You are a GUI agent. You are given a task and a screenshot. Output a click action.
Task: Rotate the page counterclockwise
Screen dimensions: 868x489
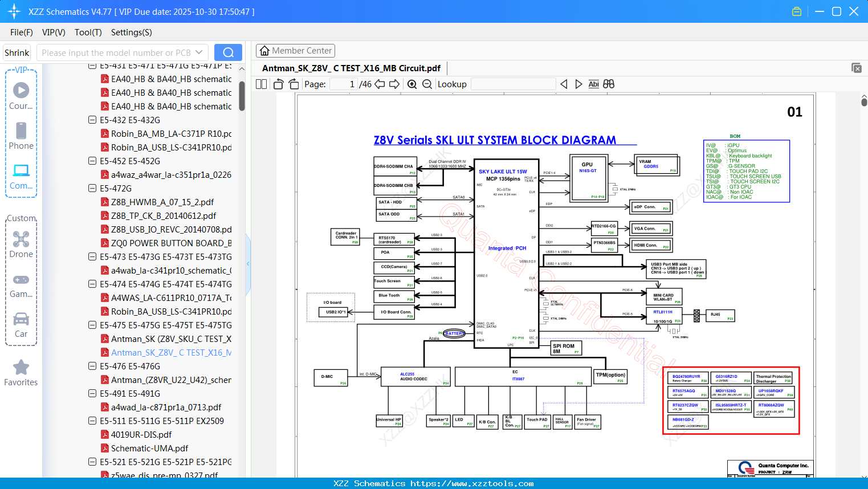click(x=279, y=84)
